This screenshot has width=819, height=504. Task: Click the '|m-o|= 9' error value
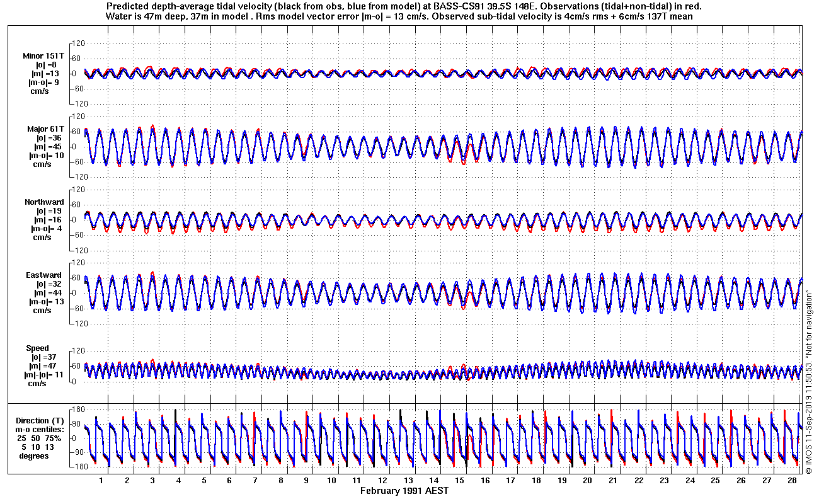(x=44, y=83)
